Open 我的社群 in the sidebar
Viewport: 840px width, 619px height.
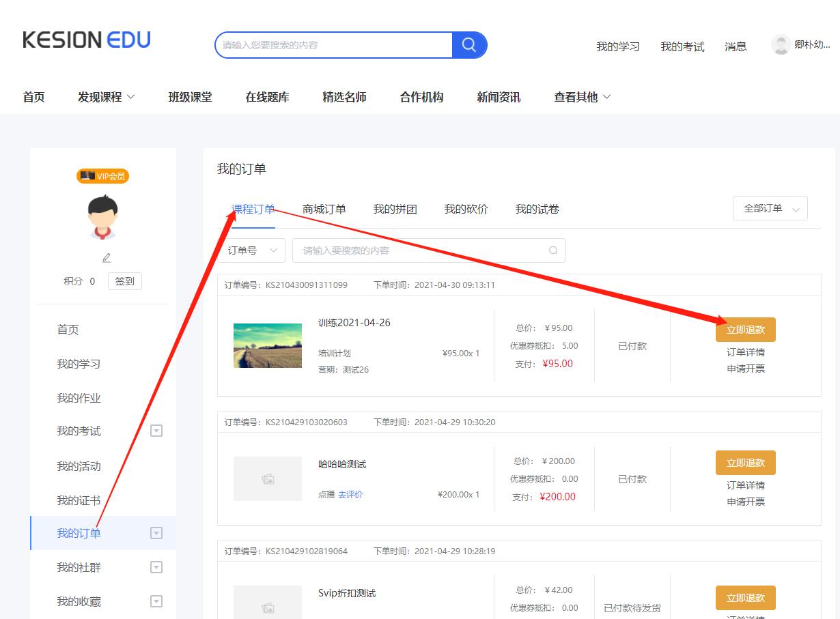[x=79, y=567]
